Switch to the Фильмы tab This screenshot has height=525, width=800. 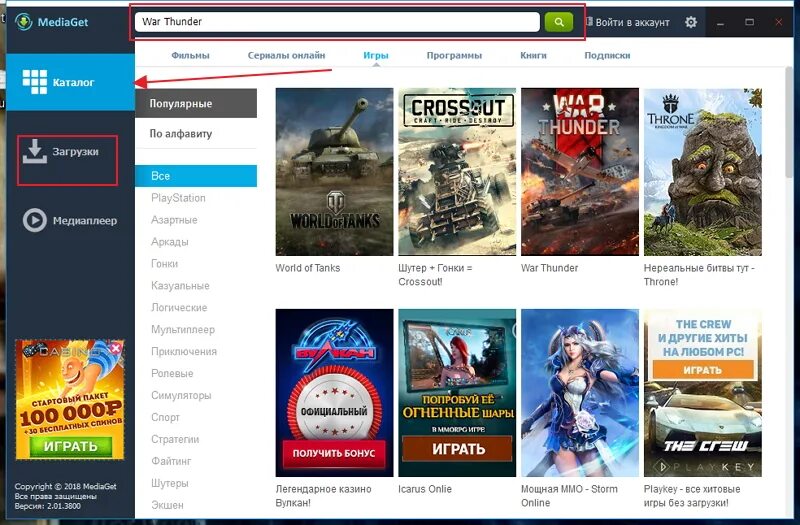point(190,56)
